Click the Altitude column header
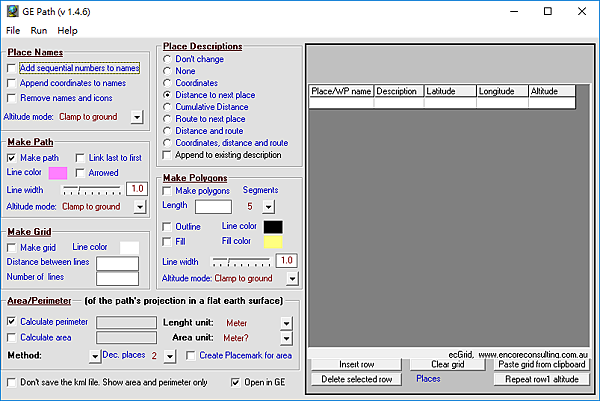This screenshot has width=600, height=401. click(552, 91)
